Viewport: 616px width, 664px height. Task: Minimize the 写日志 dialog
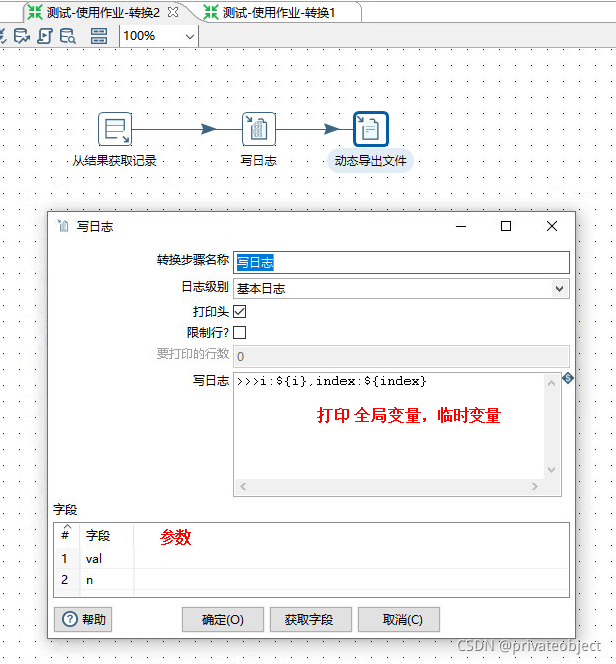point(461,226)
